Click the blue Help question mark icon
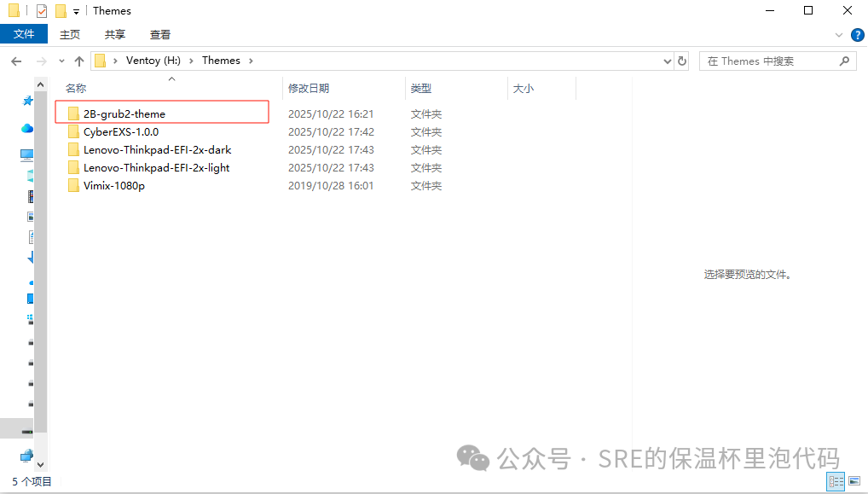This screenshot has width=868, height=494. tap(857, 35)
